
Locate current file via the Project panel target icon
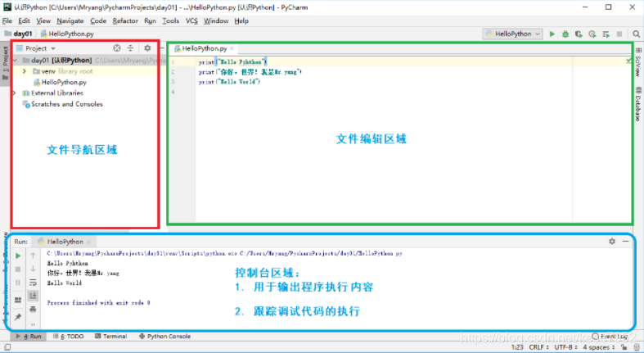tap(117, 48)
